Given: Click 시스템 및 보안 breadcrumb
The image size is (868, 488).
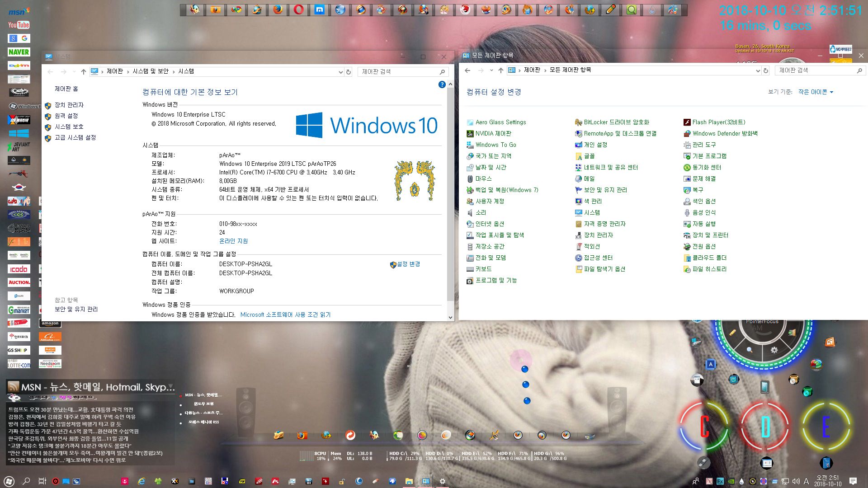Looking at the screenshot, I should click(x=151, y=71).
